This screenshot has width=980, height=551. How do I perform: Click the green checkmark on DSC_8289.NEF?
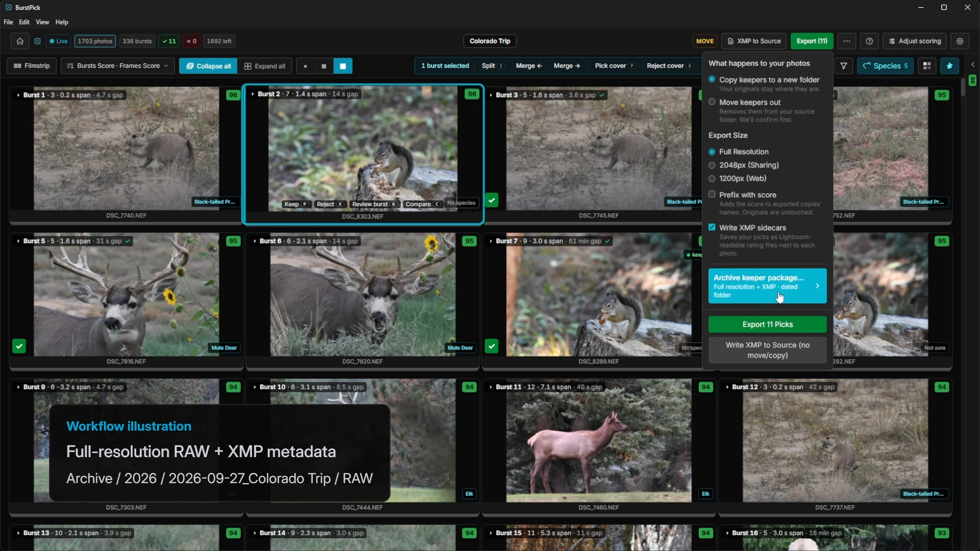pos(492,346)
